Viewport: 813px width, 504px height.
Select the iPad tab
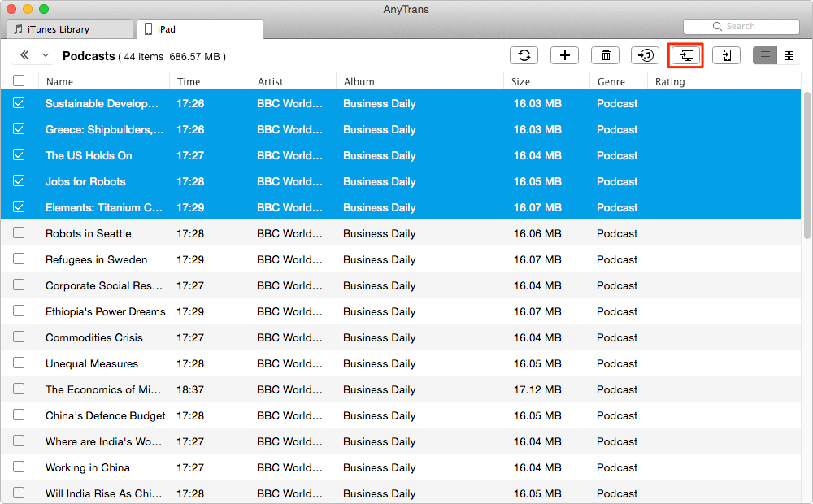tap(200, 29)
